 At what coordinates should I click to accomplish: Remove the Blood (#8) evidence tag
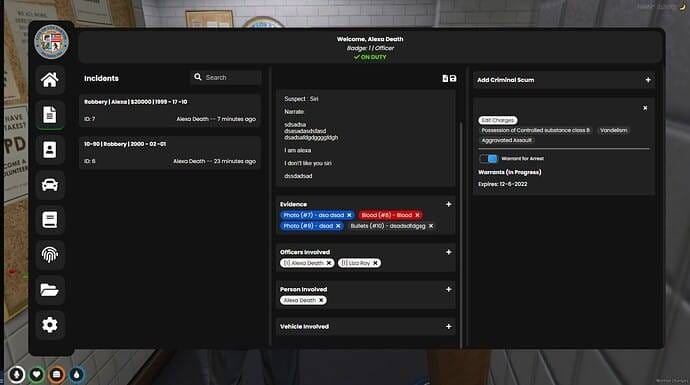[417, 215]
